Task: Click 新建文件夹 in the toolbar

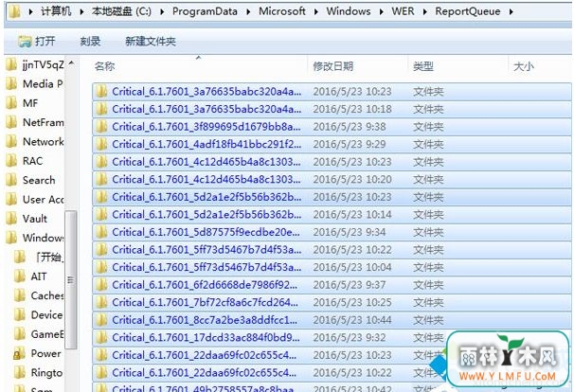Action: tap(151, 41)
